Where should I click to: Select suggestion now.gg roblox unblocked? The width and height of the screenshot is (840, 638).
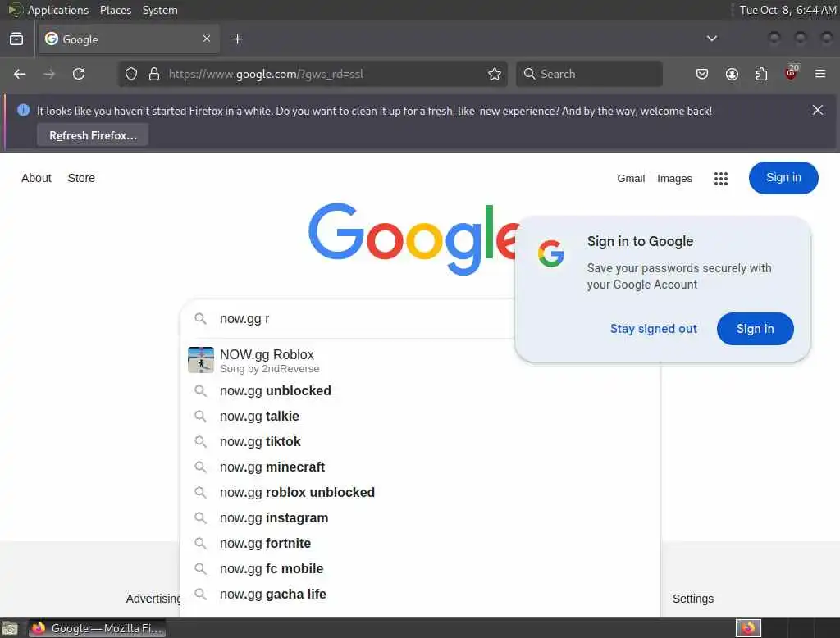tap(420, 492)
